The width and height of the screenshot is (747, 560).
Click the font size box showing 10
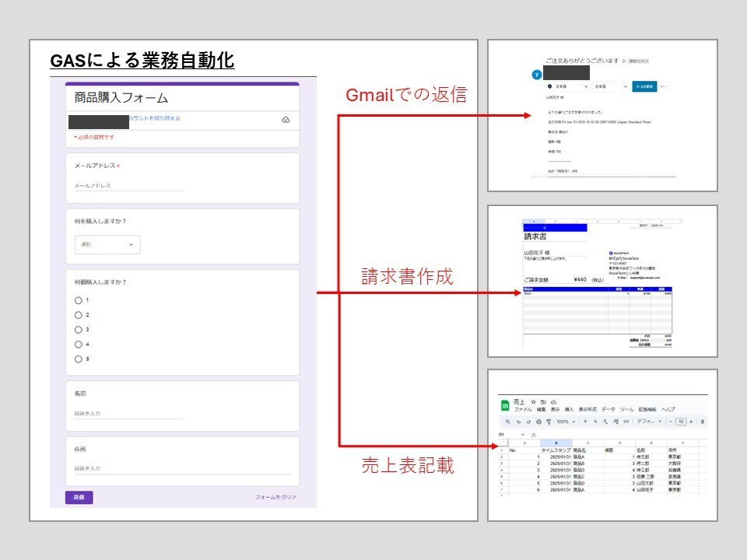(x=681, y=422)
